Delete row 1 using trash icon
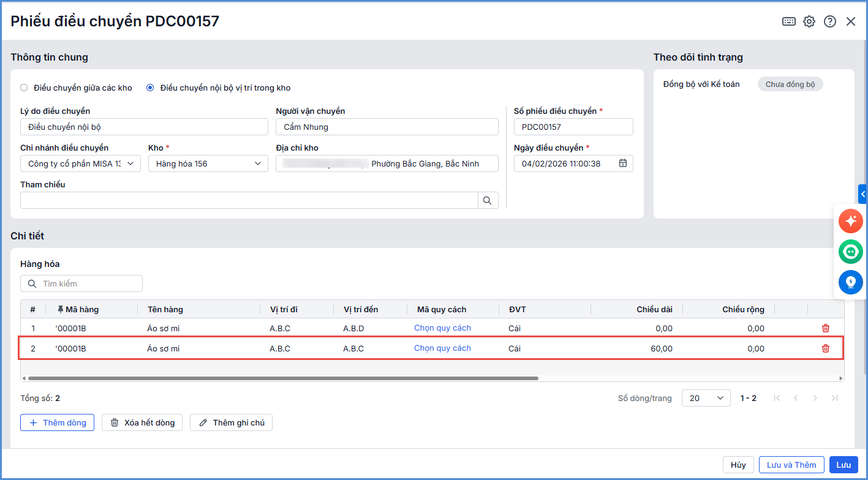This screenshot has width=868, height=480. point(826,328)
